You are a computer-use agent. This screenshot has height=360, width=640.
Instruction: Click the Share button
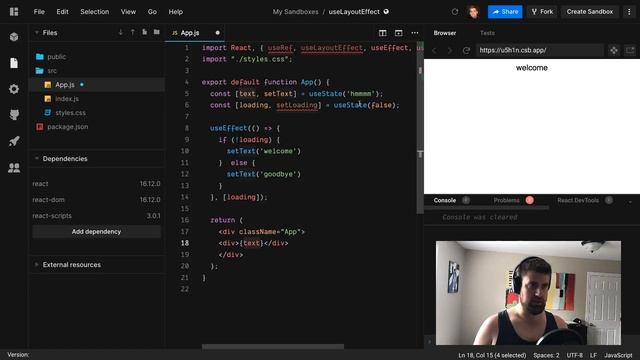505,12
